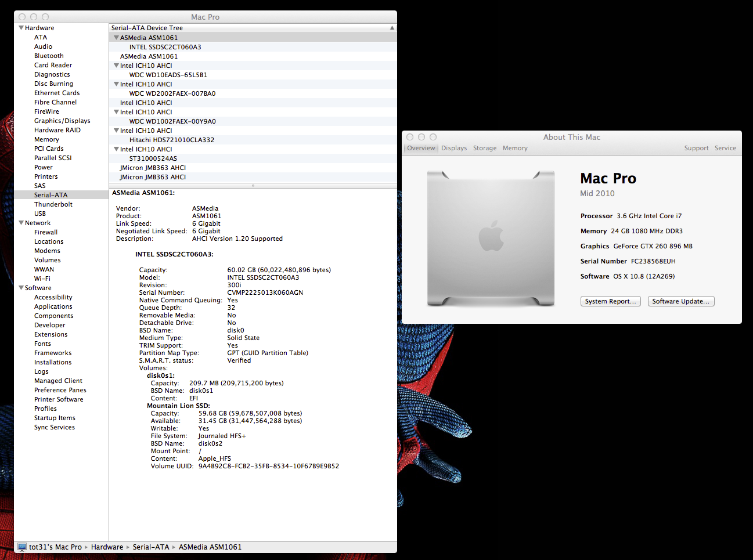Select Hardware RAID in the sidebar
Image resolution: width=753 pixels, height=560 pixels.
pos(57,130)
